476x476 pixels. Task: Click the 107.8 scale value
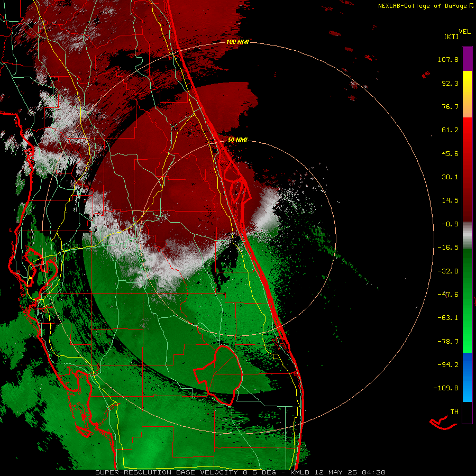[448, 59]
